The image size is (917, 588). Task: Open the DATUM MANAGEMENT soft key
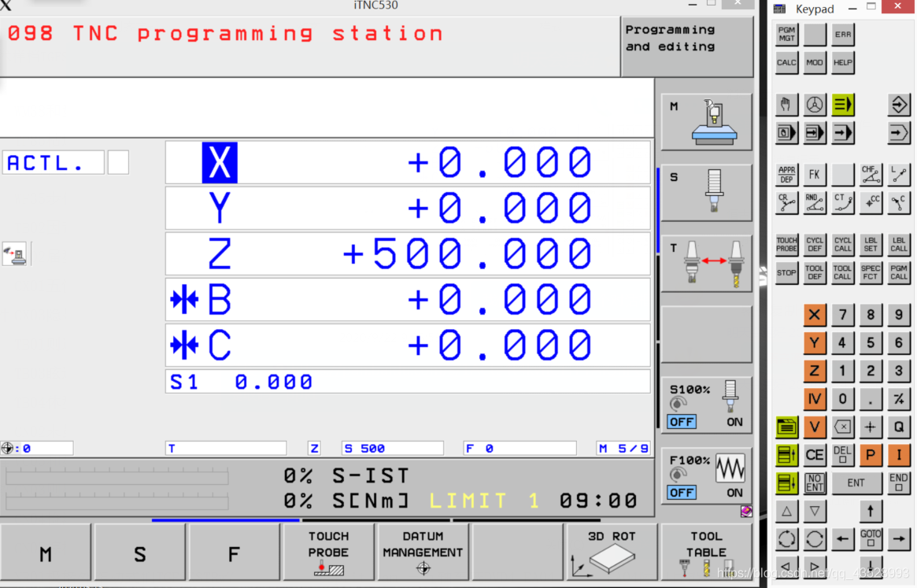click(x=422, y=551)
